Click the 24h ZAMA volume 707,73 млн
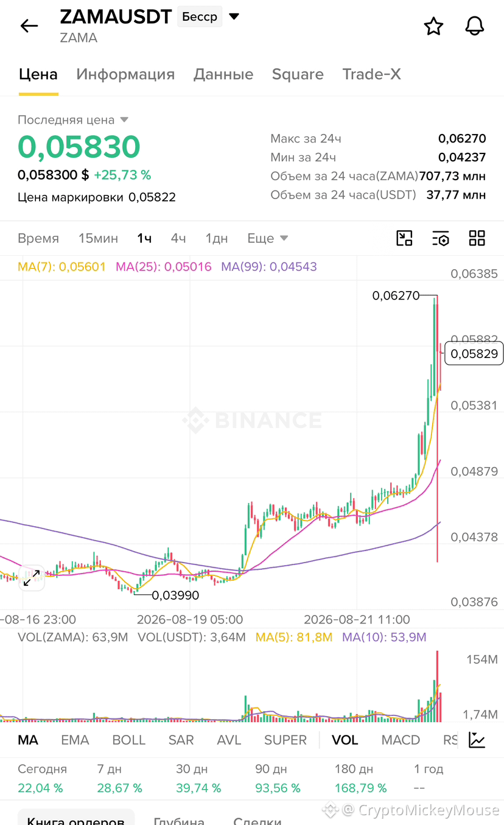Screen dimensions: 504x825 click(452, 176)
